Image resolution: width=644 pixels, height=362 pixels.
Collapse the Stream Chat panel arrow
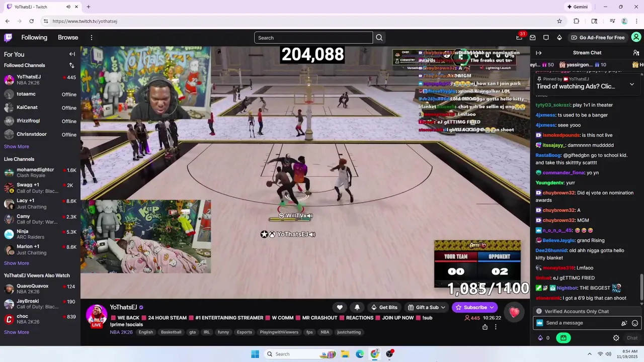point(538,53)
